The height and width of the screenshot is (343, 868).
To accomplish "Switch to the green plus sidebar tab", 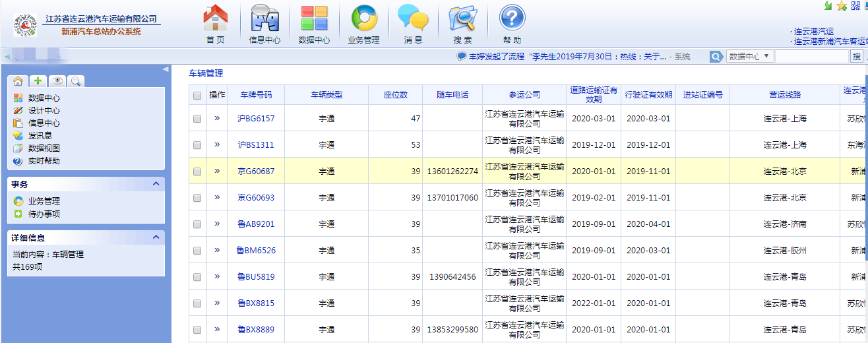I will (38, 81).
